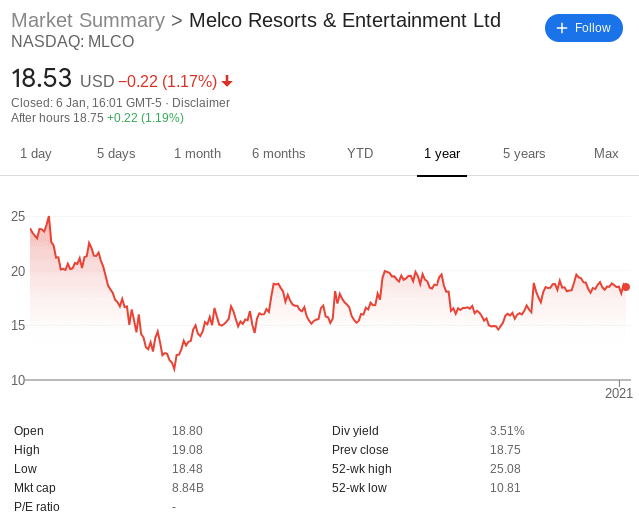Screen dimensions: 639x523
Task: Select the 1 year tab
Action: [442, 154]
